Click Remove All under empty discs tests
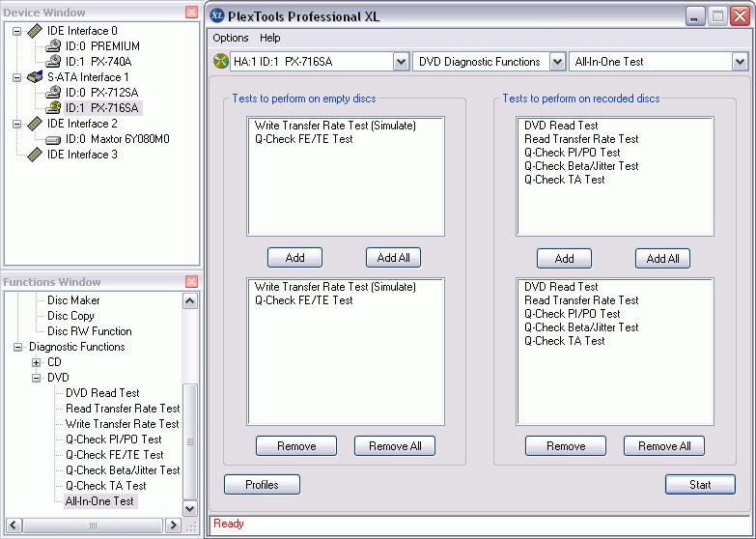The height and width of the screenshot is (539, 756). (x=394, y=446)
